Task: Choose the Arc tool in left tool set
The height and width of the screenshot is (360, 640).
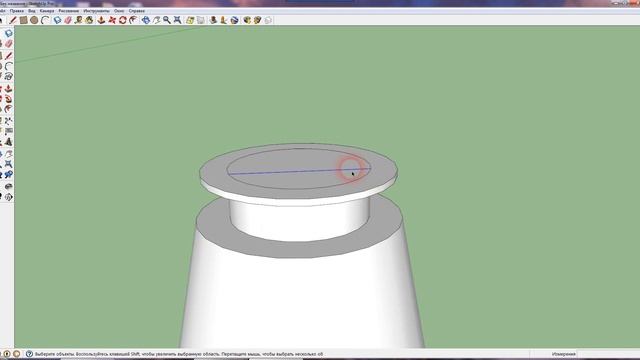Action: click(9, 66)
